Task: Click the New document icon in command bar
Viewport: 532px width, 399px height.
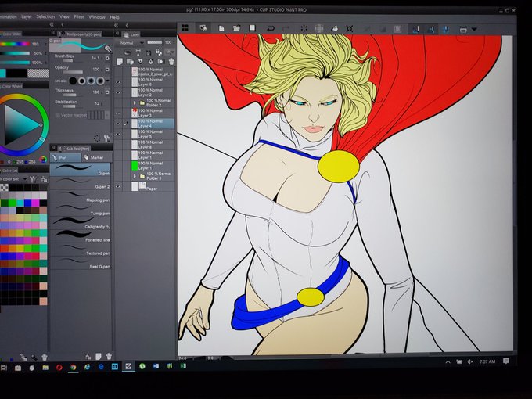Action: pyautogui.click(x=221, y=28)
